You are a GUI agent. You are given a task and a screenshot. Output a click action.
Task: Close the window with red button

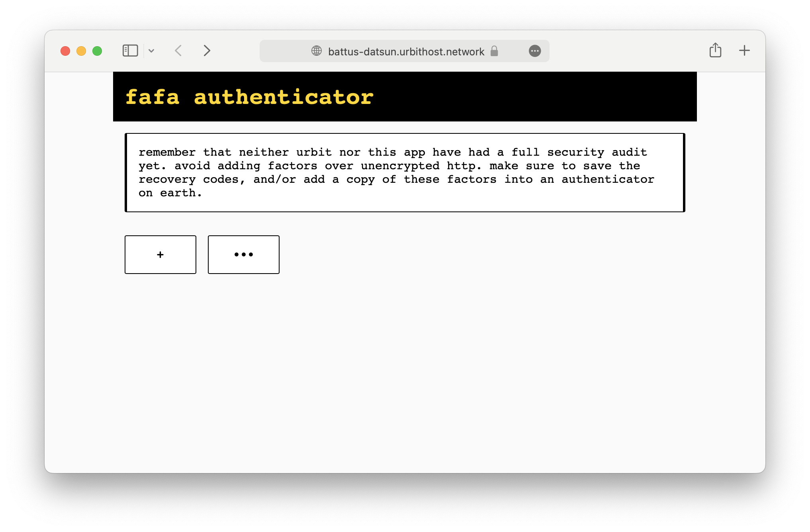[x=65, y=51]
